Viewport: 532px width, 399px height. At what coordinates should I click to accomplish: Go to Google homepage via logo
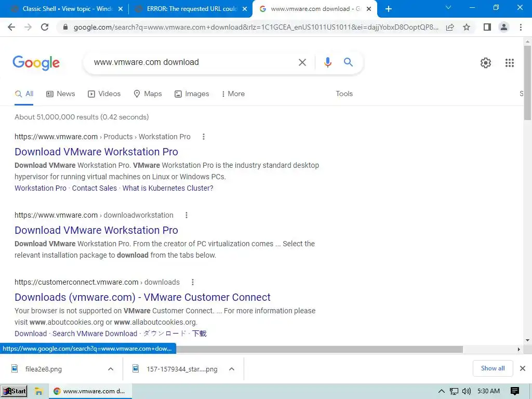pos(36,63)
